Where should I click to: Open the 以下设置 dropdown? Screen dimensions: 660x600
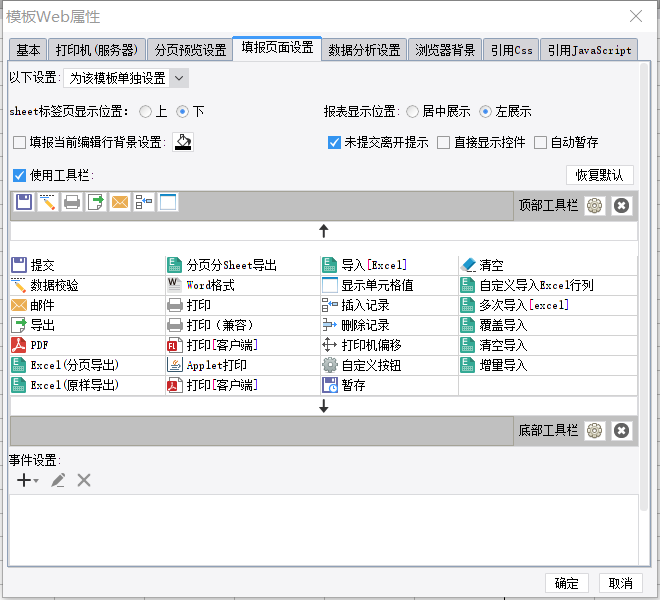pos(126,78)
